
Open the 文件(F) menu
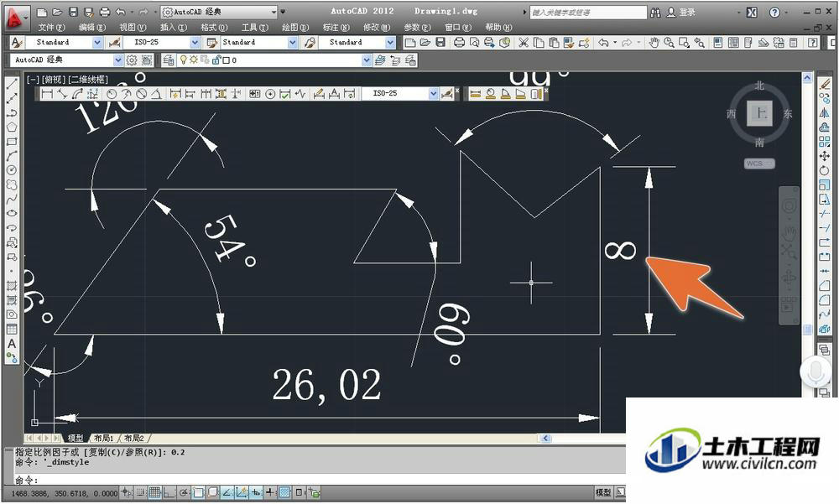pyautogui.click(x=51, y=28)
